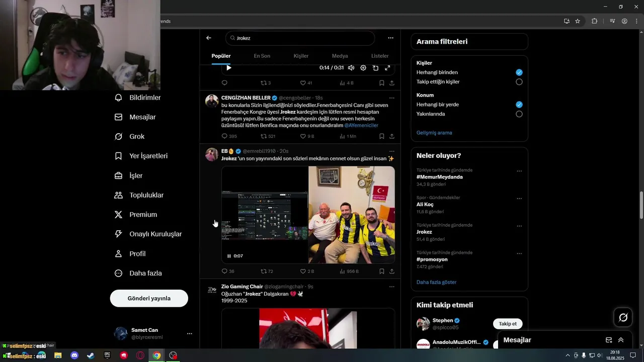The height and width of the screenshot is (362, 644).
Task: Share CENGİZHAN BELLER's post
Action: [392, 136]
